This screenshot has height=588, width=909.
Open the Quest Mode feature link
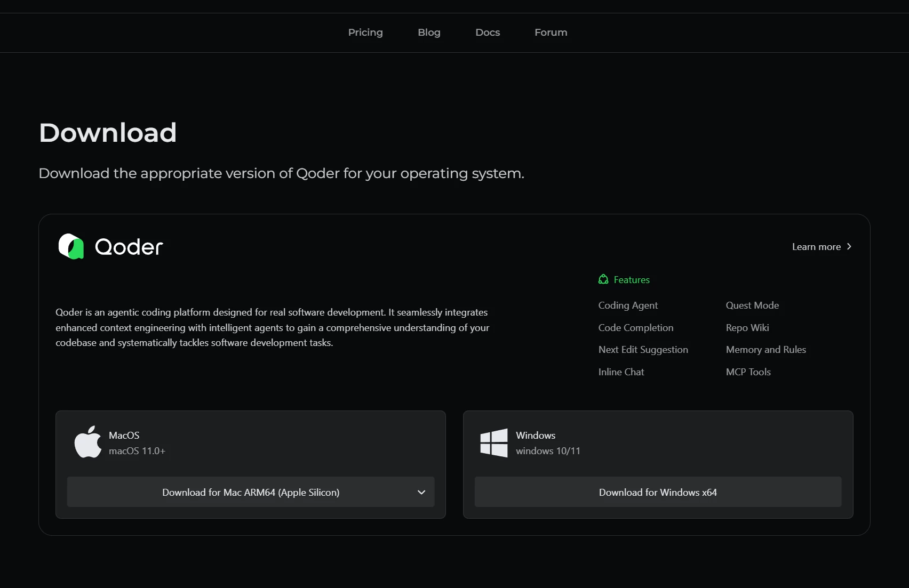(752, 305)
